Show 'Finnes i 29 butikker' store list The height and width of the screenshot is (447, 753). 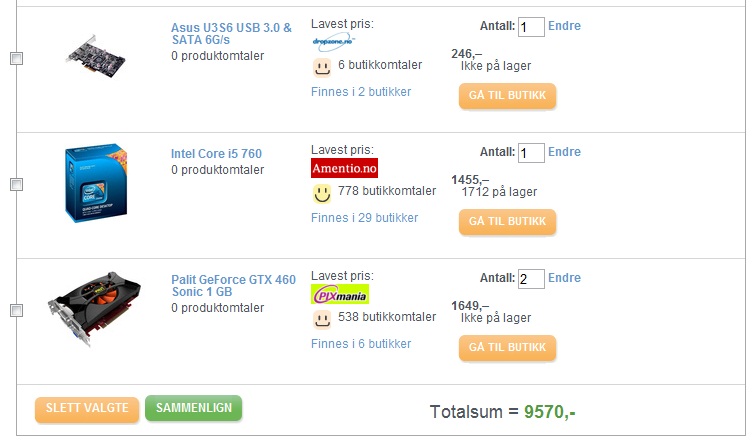click(x=364, y=218)
